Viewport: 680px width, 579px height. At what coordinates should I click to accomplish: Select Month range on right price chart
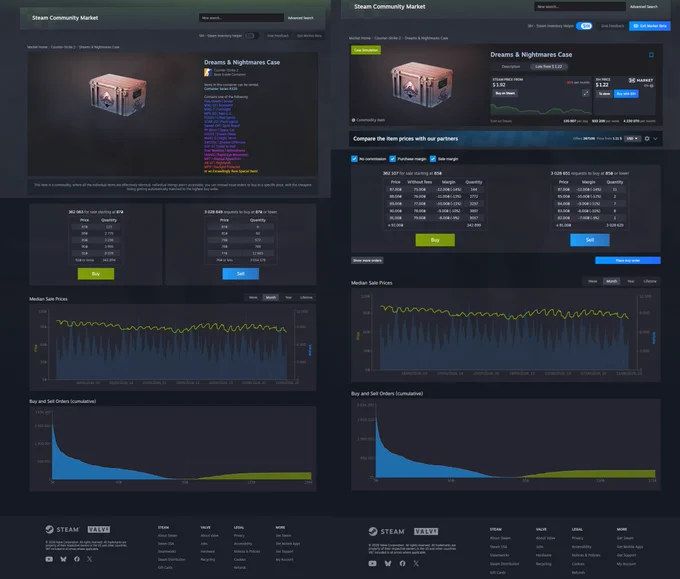(611, 281)
